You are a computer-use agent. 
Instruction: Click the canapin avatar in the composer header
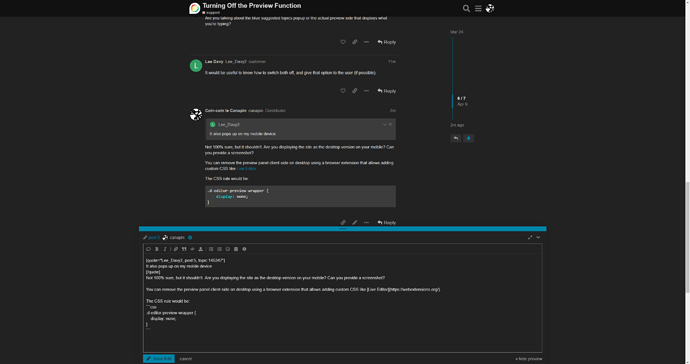pos(165,238)
